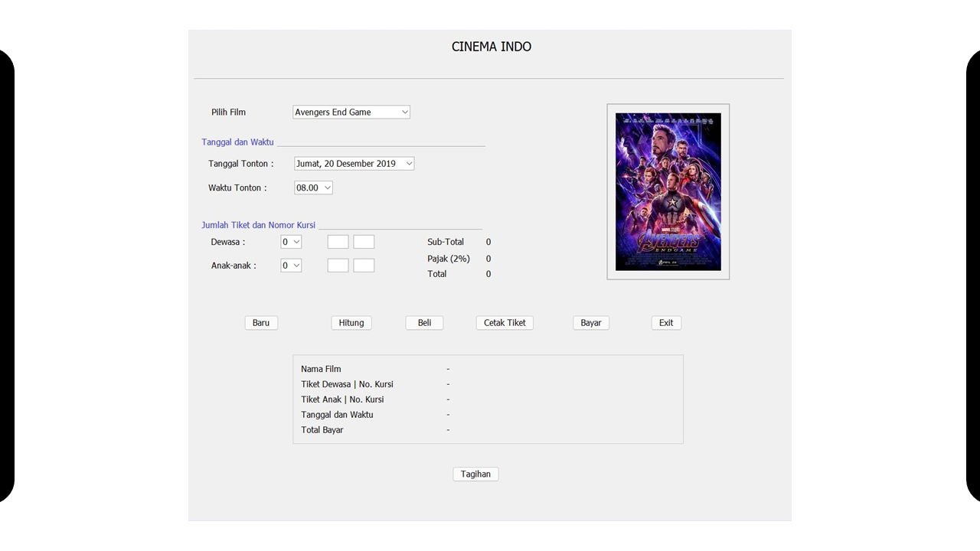The width and height of the screenshot is (980, 551).
Task: Expand the Tanggal Tonton date picker
Action: pos(354,164)
